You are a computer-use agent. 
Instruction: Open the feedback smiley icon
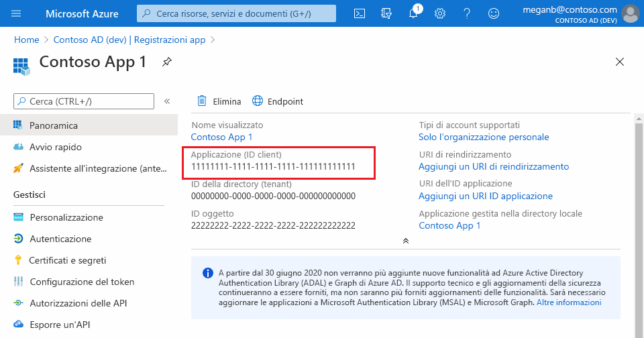493,13
